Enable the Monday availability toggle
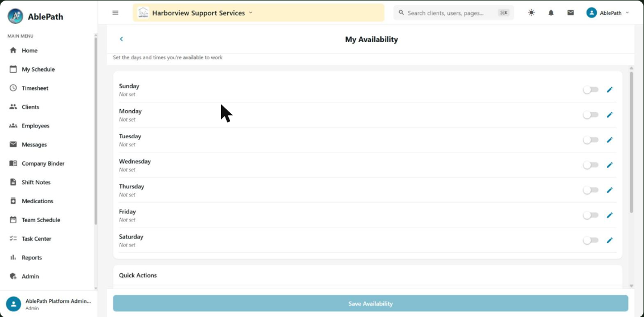644x317 pixels. (590, 114)
